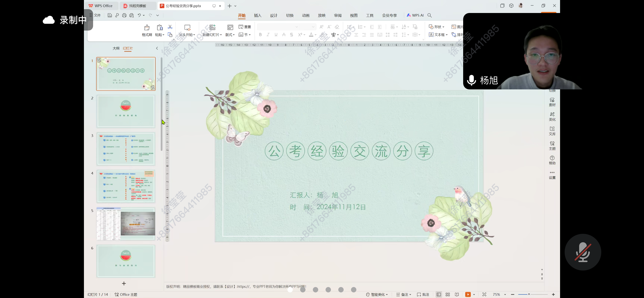Click the search magnifier next to WPS AI

click(x=430, y=15)
